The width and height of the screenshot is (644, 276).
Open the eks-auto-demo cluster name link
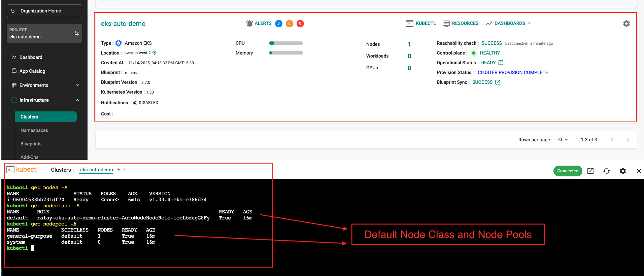point(123,24)
